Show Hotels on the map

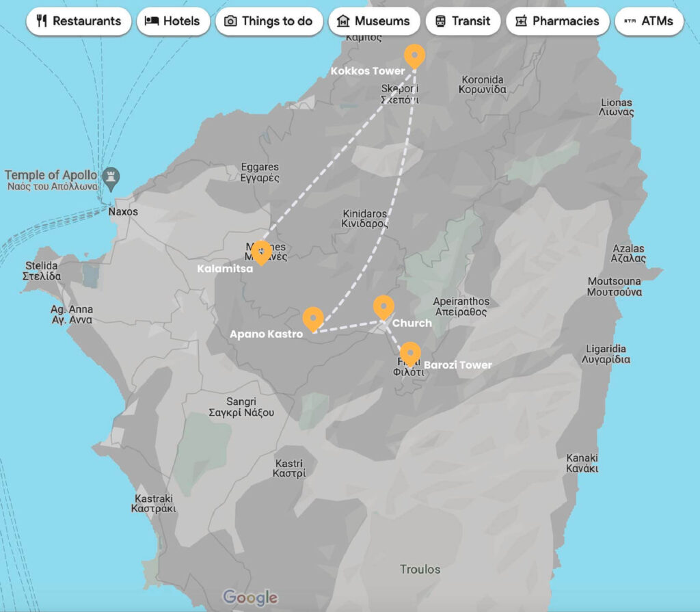point(172,21)
